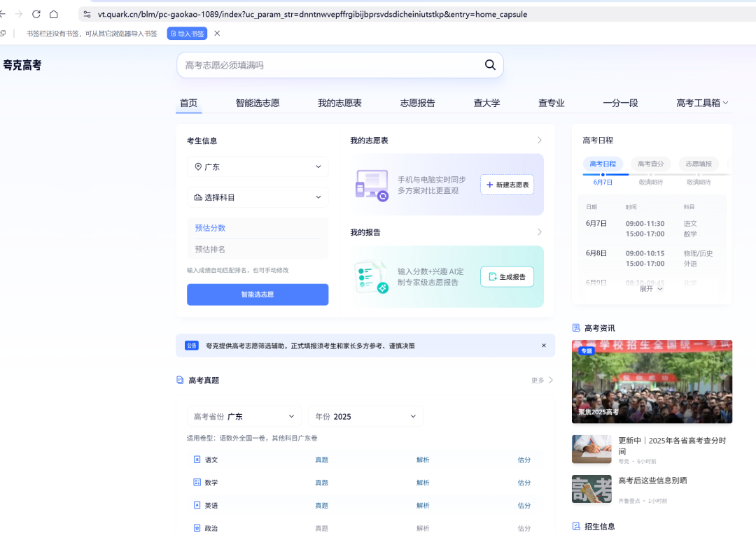Open article 2025年各省高考查分时间
The width and height of the screenshot is (756, 533).
[672, 446]
